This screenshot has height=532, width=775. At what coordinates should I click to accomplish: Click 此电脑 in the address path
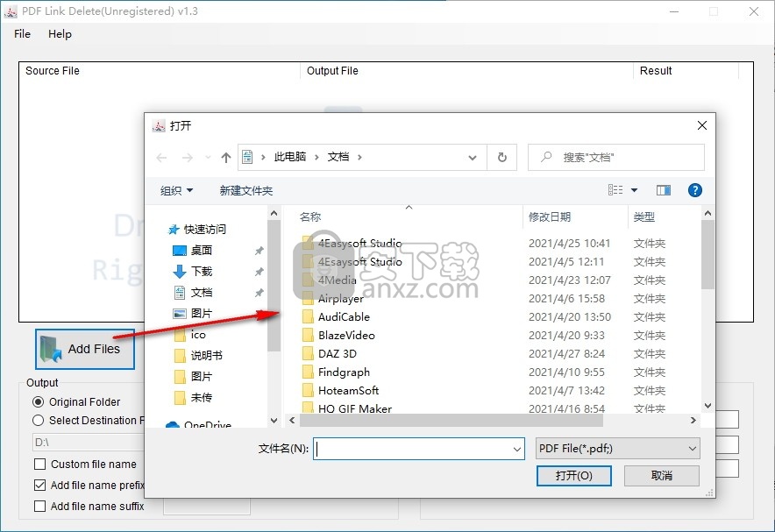[x=290, y=157]
